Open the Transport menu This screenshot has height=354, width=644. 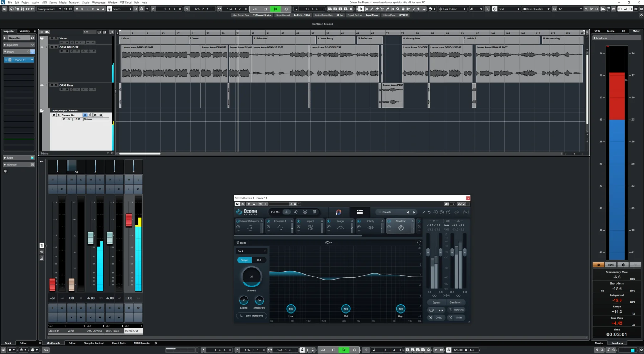click(74, 2)
